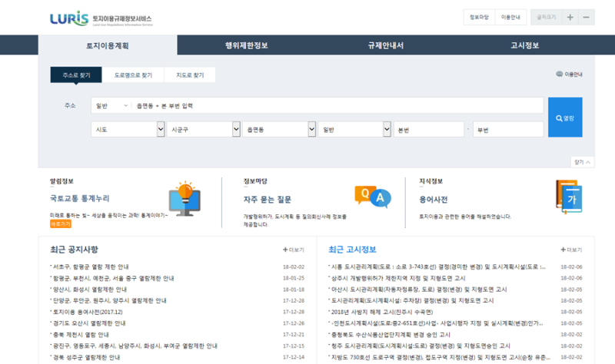
Task: Click the 부번 input field
Action: pos(508,129)
